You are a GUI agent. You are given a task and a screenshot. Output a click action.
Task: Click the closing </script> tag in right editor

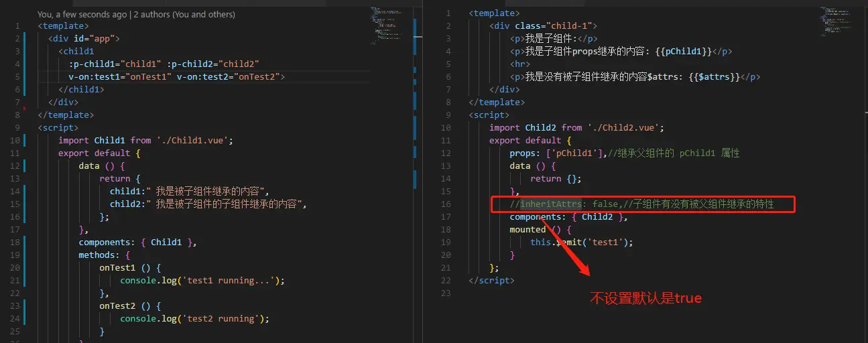tap(492, 281)
